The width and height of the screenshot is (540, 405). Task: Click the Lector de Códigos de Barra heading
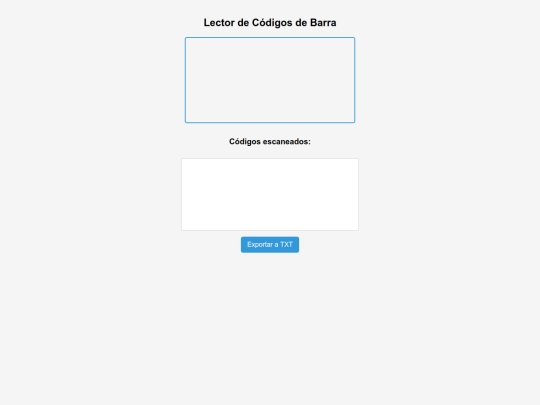(x=270, y=23)
